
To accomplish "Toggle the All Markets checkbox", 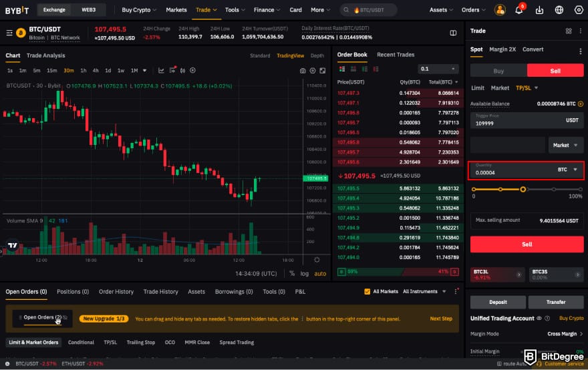I will click(367, 291).
